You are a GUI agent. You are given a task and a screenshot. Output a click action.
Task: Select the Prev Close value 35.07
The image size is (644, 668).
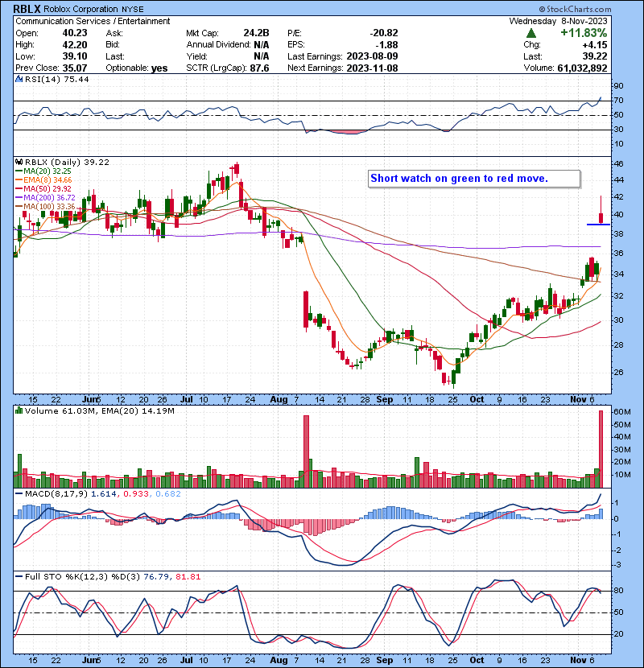(75, 68)
